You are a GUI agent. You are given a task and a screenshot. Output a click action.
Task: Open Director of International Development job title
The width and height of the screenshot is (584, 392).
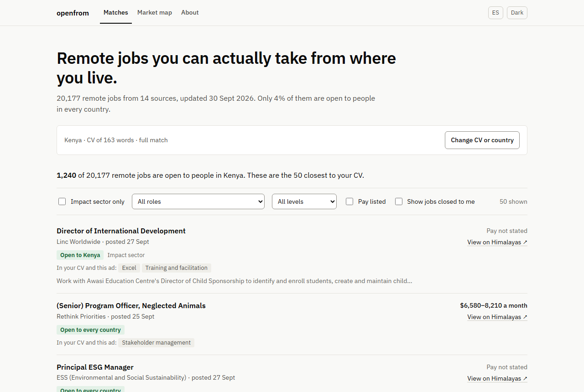[x=121, y=231]
